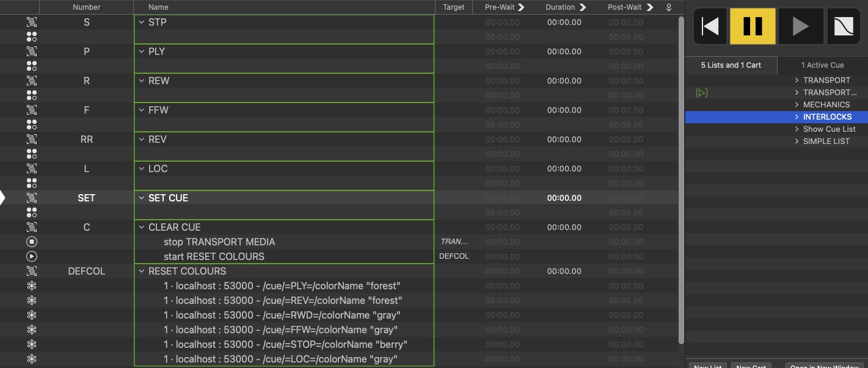Click the yellow pause button

753,26
